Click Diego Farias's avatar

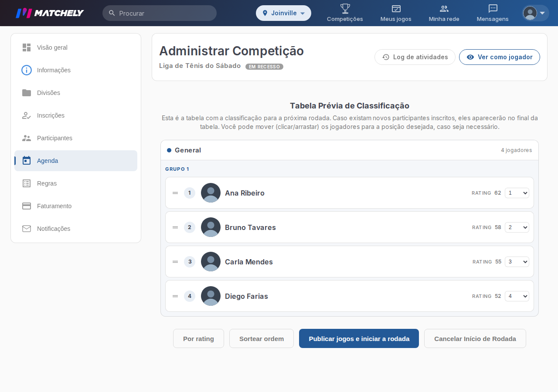click(211, 296)
